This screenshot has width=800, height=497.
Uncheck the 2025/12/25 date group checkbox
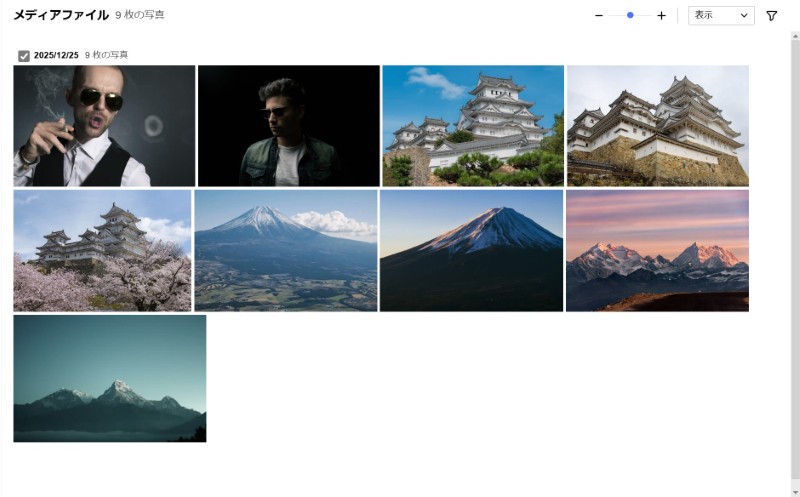[x=24, y=56]
